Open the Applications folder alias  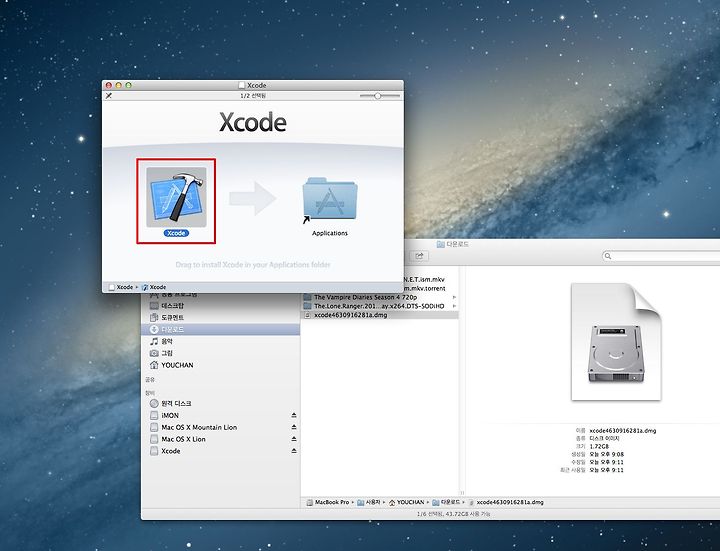coord(329,201)
